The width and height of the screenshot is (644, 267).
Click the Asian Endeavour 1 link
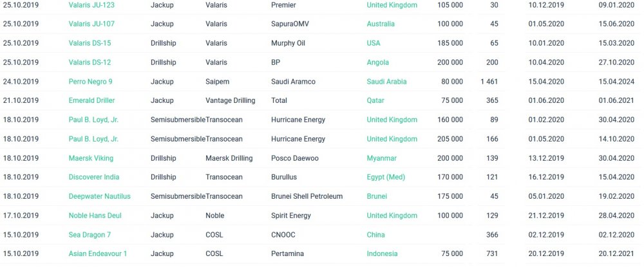coord(98,254)
